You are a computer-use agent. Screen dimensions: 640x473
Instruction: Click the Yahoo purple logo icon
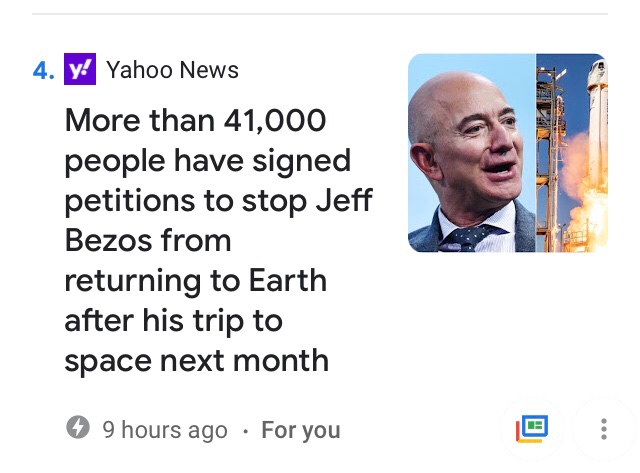click(80, 69)
